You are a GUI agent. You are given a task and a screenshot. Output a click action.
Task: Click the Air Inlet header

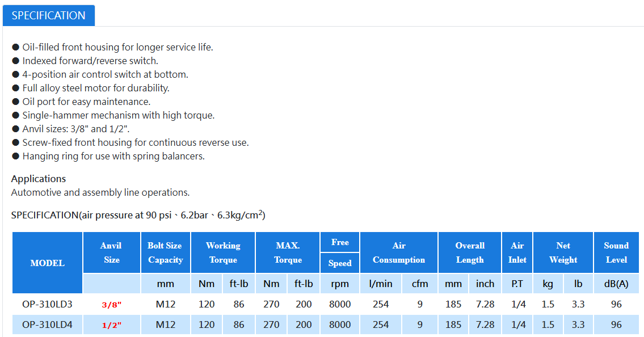coord(517,252)
